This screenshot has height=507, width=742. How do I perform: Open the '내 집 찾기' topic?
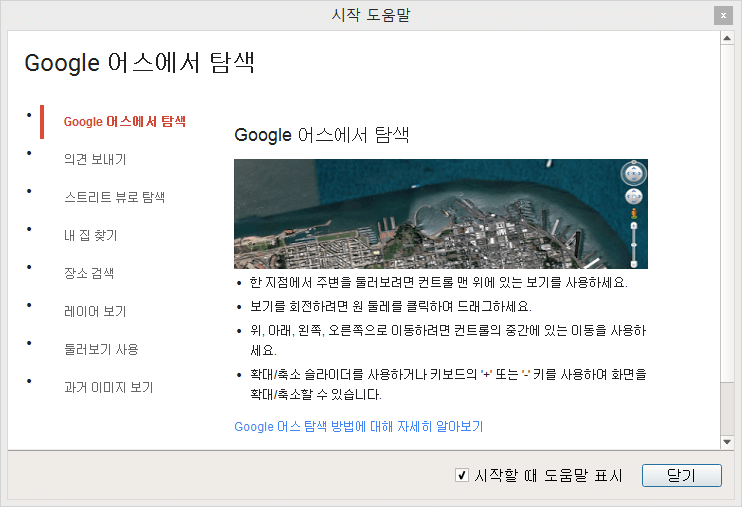90,236
